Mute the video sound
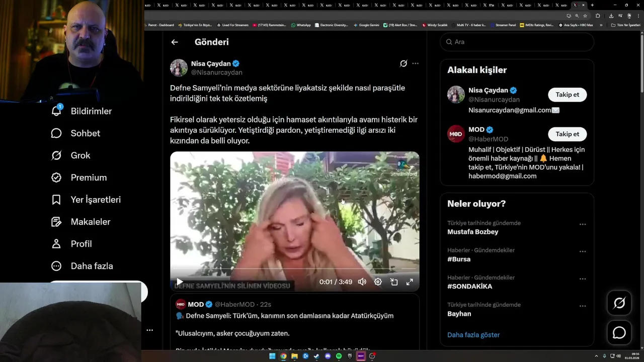The width and height of the screenshot is (644, 362). (362, 282)
